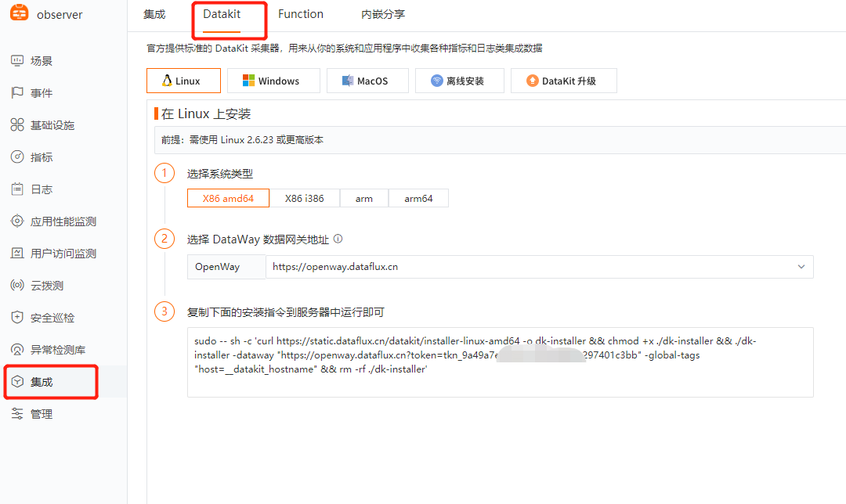This screenshot has width=846, height=504.
Task: Switch to the 内嵌分享 tab
Action: [x=383, y=15]
